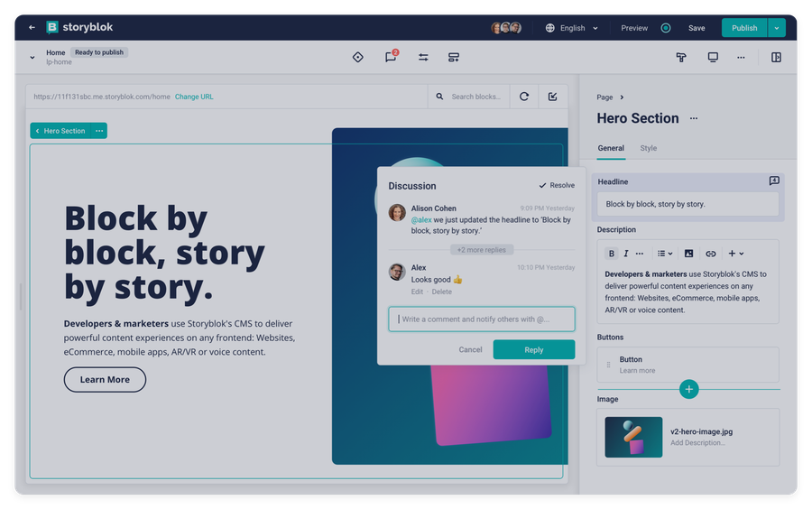Open the Hero Section title ellipsis menu
812x509 pixels.
(x=694, y=118)
